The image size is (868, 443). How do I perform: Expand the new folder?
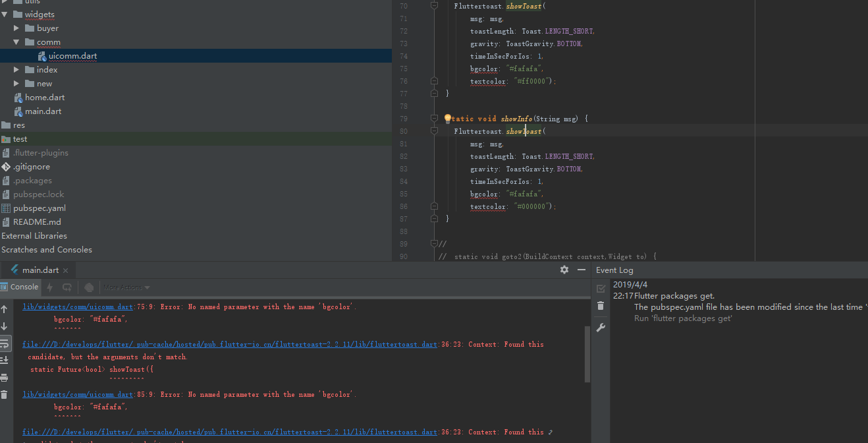pos(16,84)
